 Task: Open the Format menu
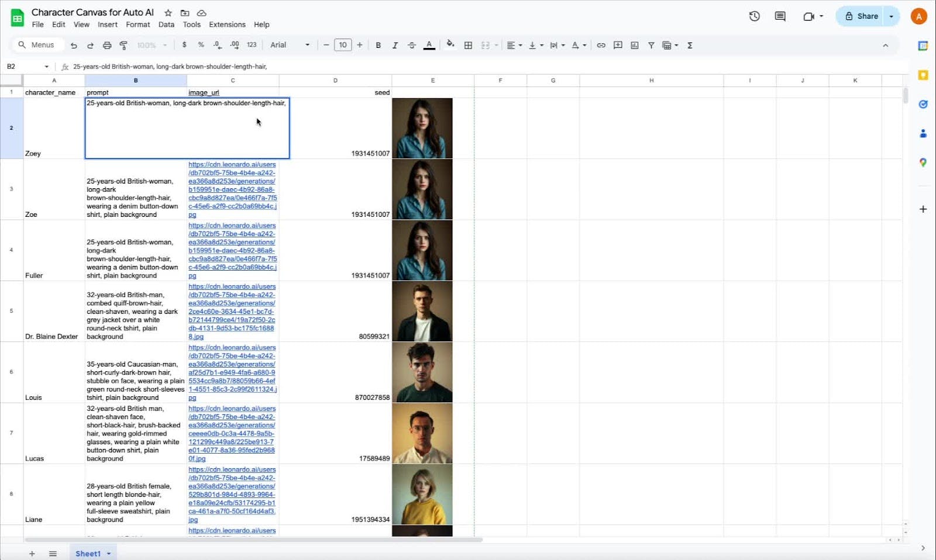[137, 25]
